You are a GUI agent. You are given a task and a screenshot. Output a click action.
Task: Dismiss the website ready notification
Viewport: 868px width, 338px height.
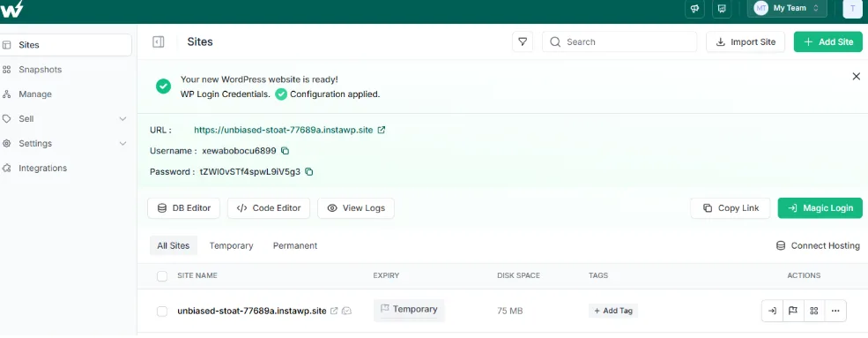[856, 77]
